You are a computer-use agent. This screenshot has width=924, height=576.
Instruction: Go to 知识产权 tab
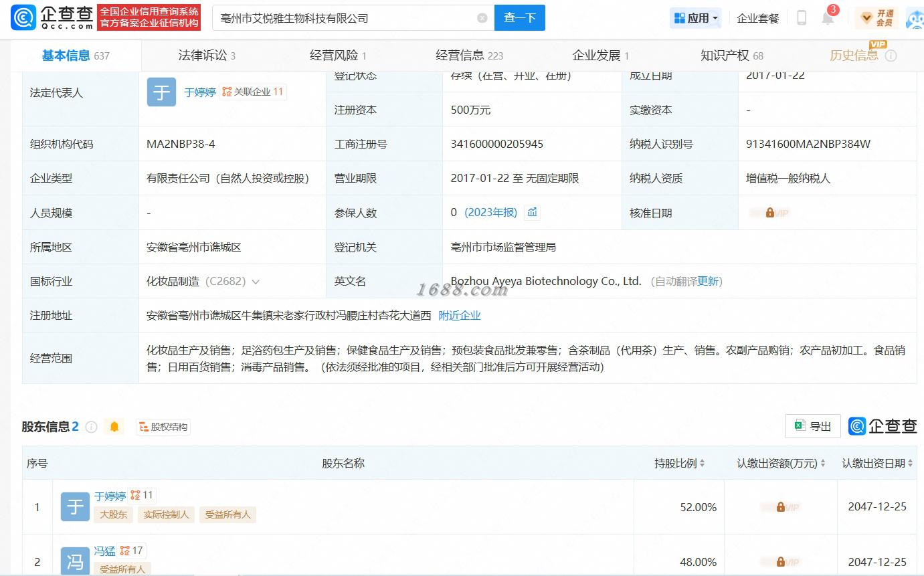coord(731,56)
